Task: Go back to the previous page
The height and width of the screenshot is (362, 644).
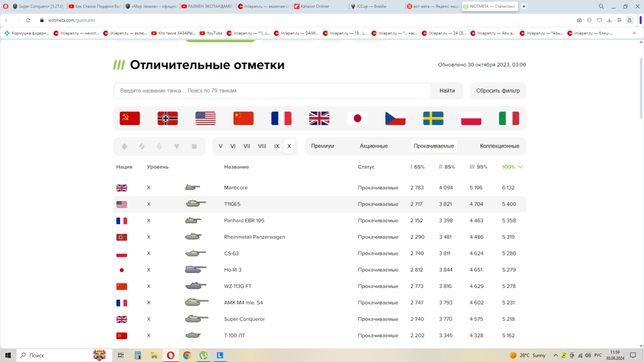Action: pos(6,20)
